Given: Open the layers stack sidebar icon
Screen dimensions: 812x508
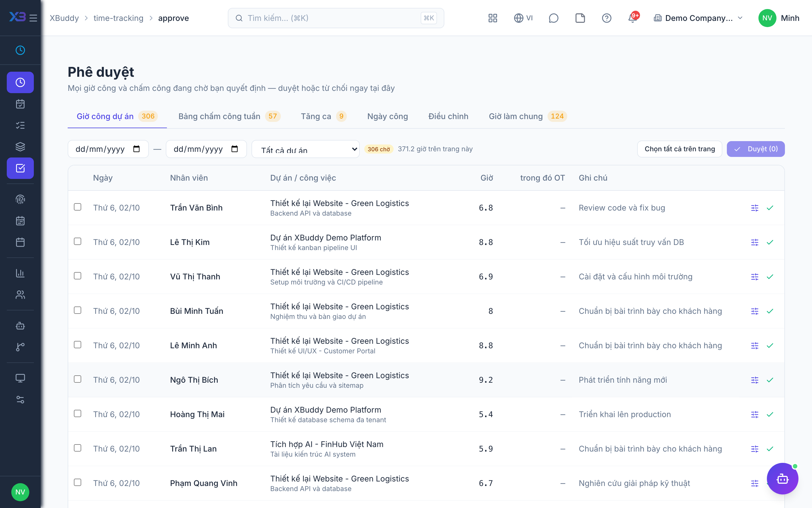Looking at the screenshot, I should coord(20,147).
